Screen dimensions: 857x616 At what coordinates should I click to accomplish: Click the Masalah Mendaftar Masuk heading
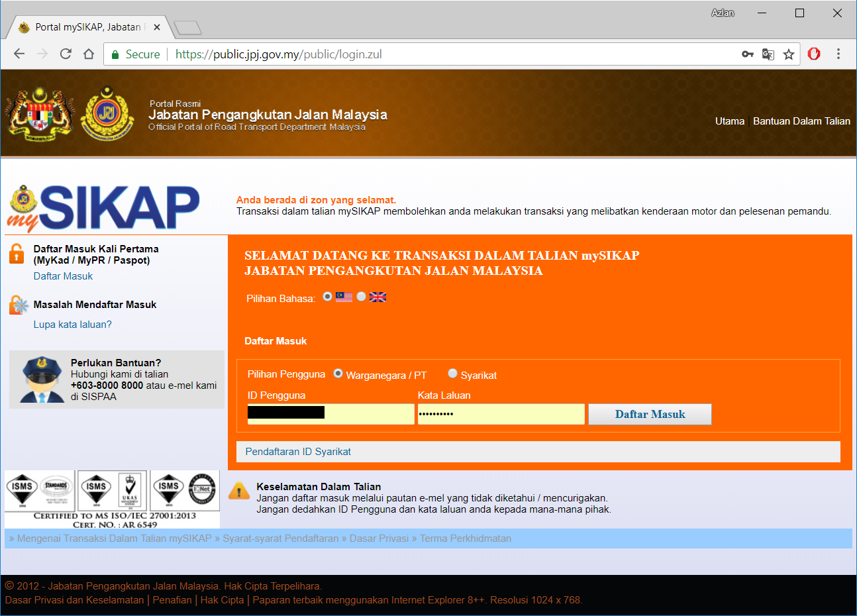pyautogui.click(x=95, y=305)
